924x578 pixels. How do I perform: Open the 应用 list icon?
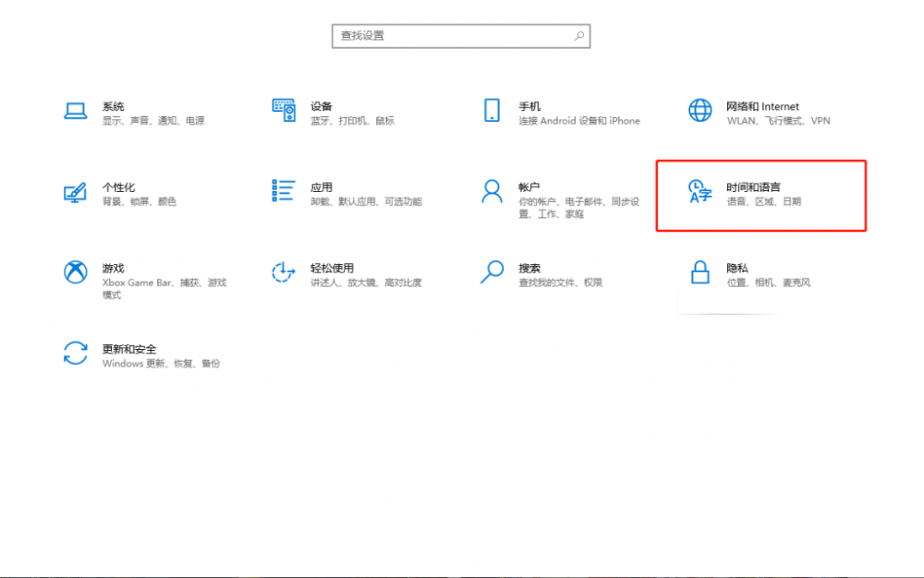pos(284,191)
